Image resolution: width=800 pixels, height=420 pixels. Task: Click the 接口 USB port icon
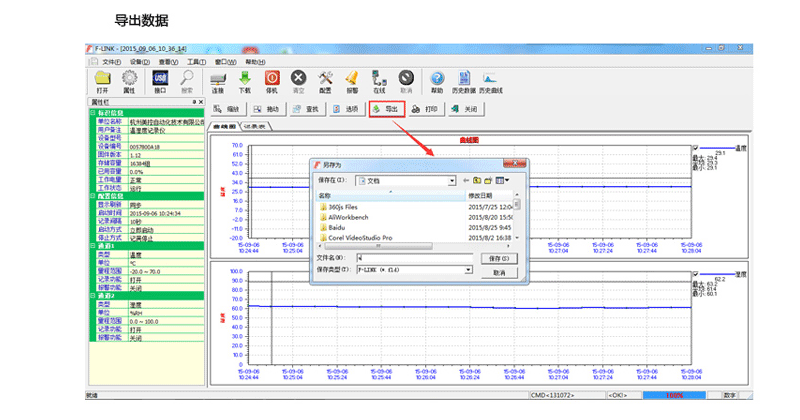[x=160, y=79]
